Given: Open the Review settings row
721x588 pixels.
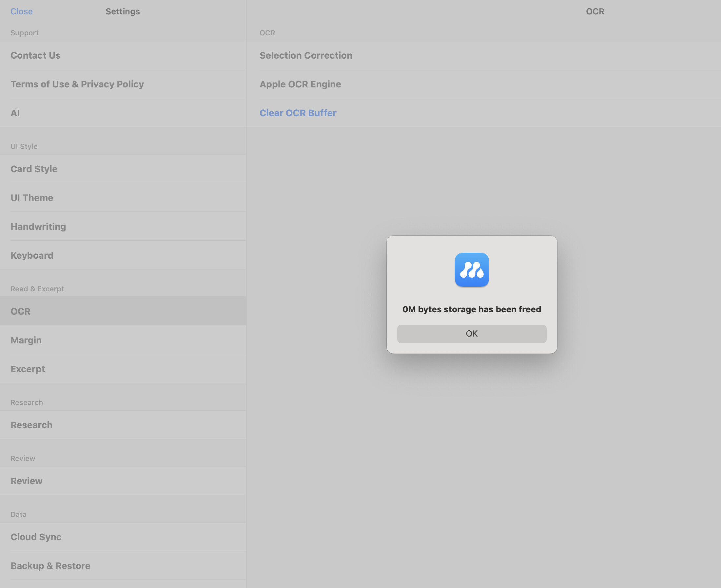Looking at the screenshot, I should 27,481.
